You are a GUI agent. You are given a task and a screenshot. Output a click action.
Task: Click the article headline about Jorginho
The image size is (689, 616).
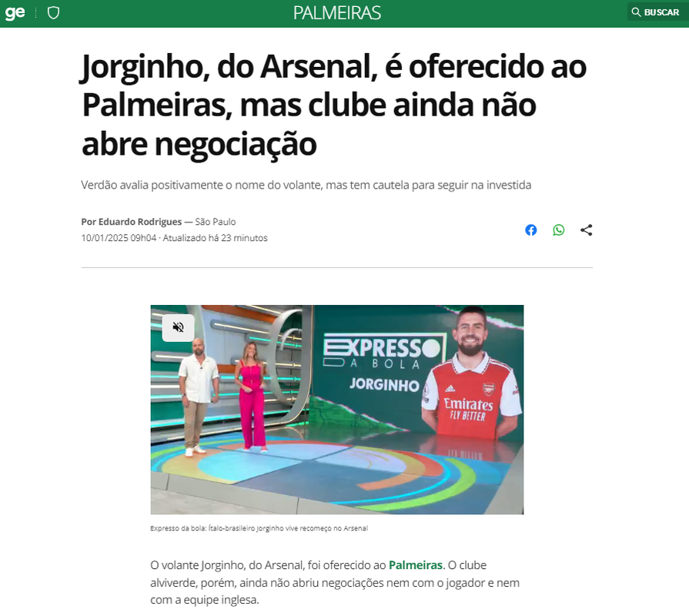tap(334, 105)
